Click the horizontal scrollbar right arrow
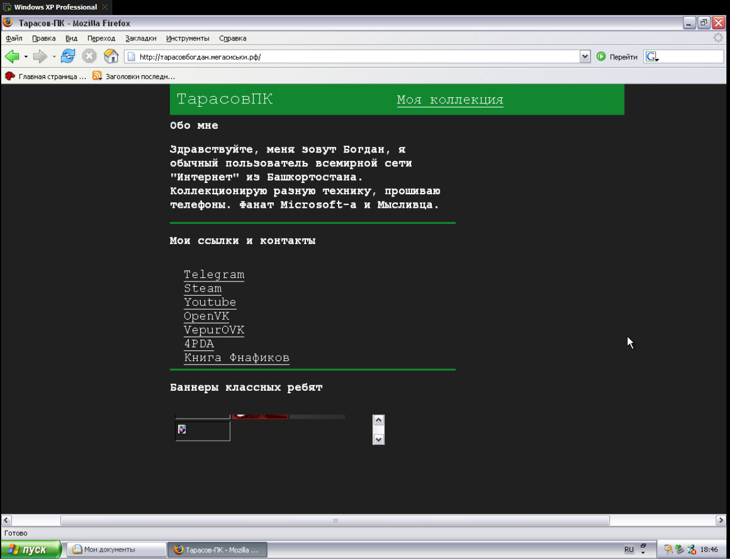The image size is (730, 560). [x=720, y=520]
